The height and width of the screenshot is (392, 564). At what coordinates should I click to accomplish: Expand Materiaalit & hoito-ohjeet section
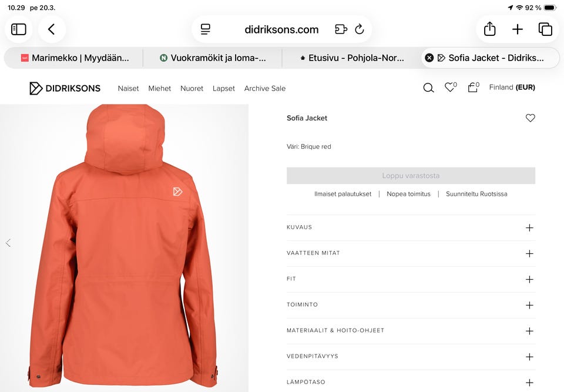point(529,331)
